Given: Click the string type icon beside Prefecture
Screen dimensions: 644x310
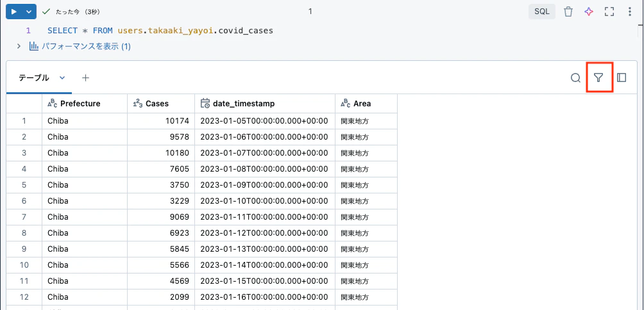Looking at the screenshot, I should tap(52, 104).
